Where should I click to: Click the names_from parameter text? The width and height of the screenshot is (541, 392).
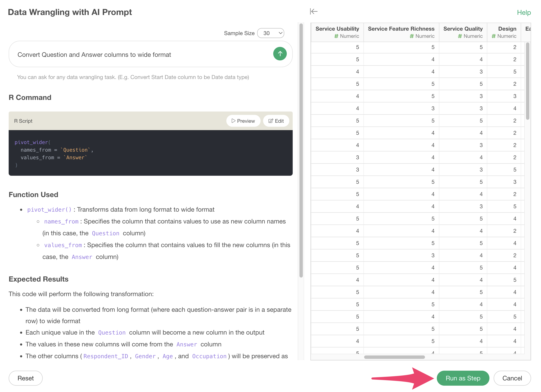[x=61, y=222]
